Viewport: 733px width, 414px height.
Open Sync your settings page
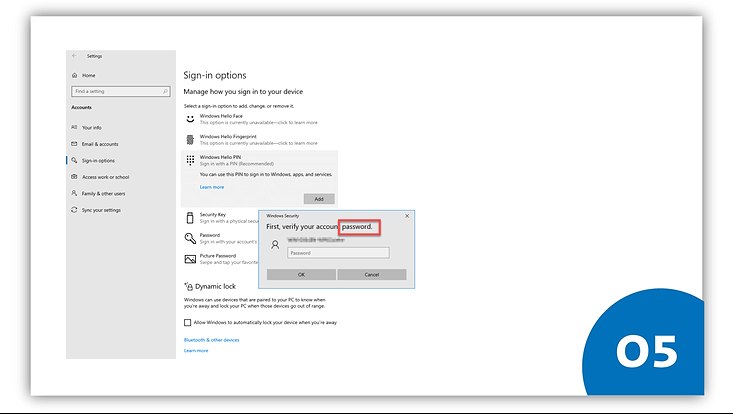coord(101,210)
